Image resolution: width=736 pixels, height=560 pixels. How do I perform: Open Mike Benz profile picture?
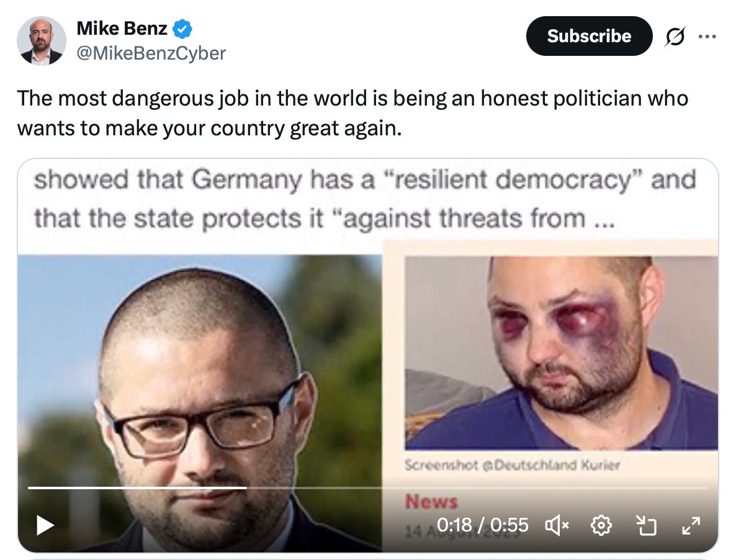(42, 41)
